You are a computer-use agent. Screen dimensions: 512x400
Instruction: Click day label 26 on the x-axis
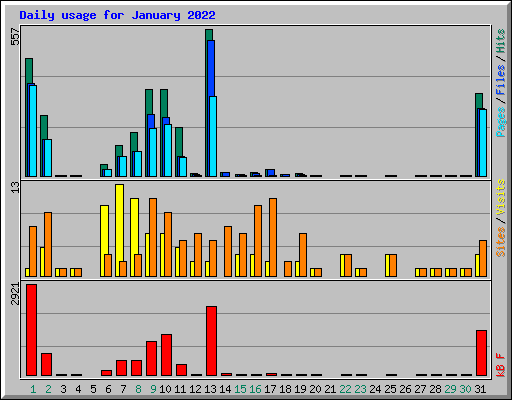click(405, 389)
